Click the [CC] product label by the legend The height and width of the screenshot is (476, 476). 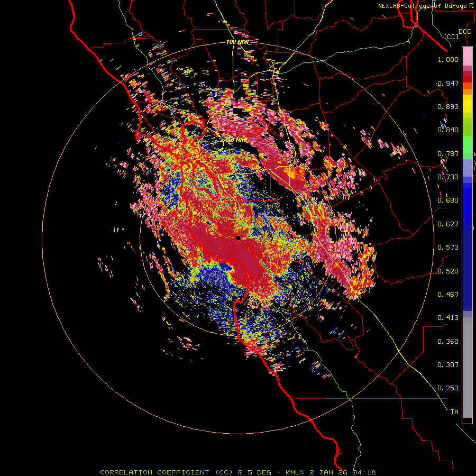pos(452,36)
